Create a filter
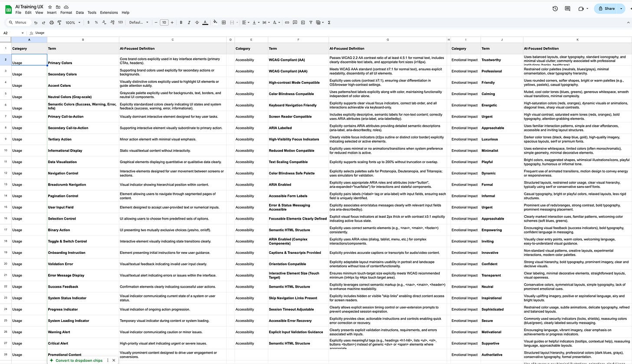The image size is (632, 364). coord(311,23)
